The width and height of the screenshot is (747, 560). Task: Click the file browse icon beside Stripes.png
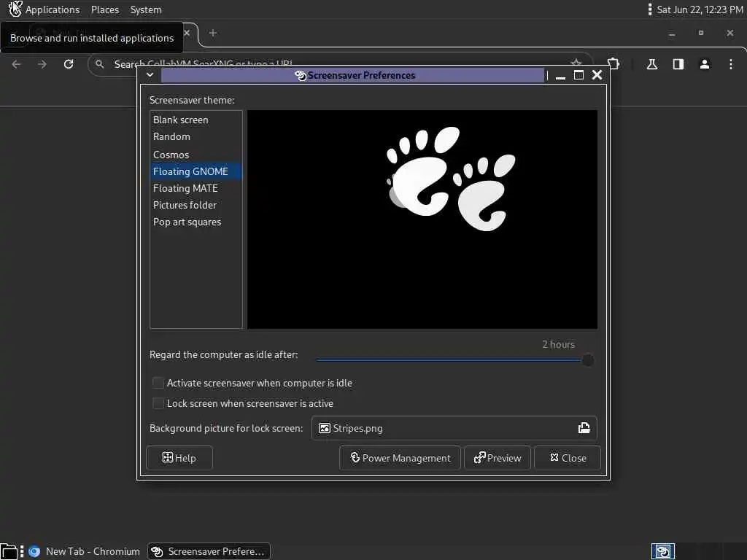[x=584, y=428]
